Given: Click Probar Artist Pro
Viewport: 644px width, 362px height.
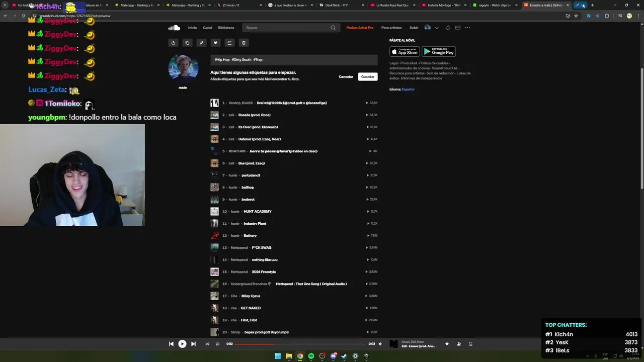Looking at the screenshot, I should [360, 28].
